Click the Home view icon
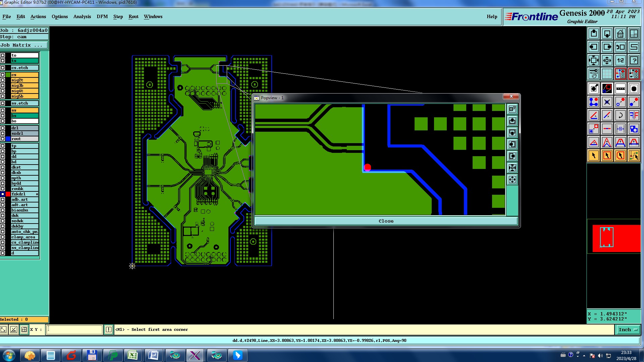The width and height of the screenshot is (644, 362). (620, 34)
